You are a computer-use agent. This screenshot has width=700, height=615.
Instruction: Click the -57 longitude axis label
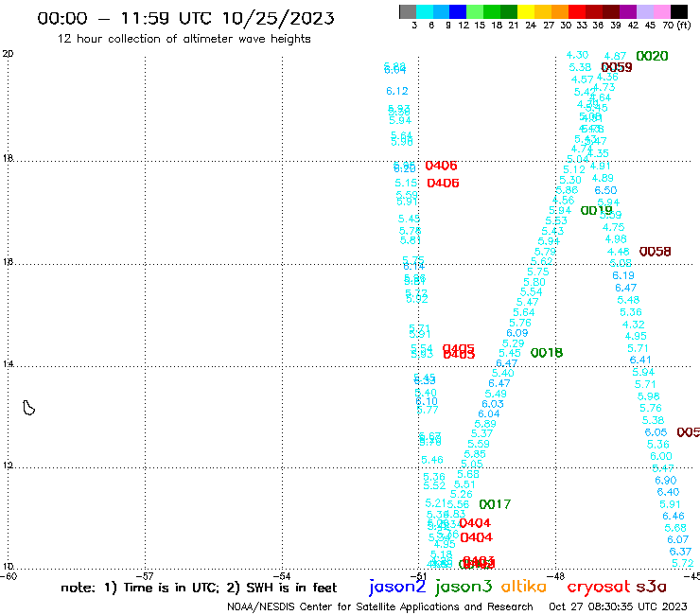147,576
